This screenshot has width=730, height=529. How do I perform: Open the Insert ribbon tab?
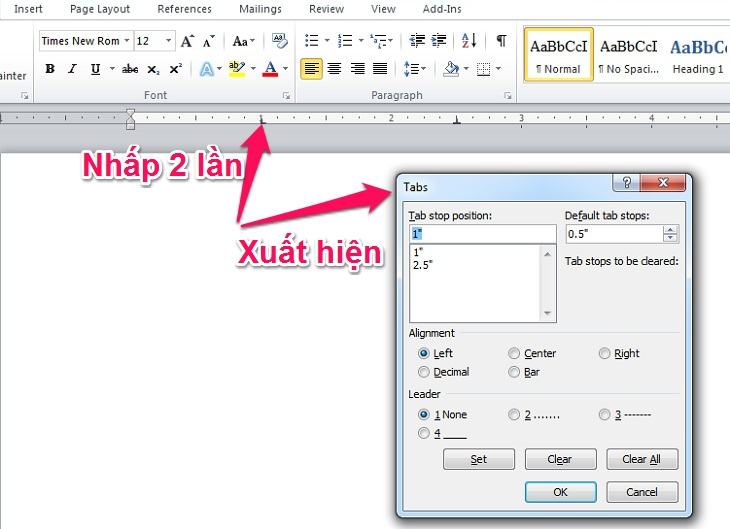[28, 9]
